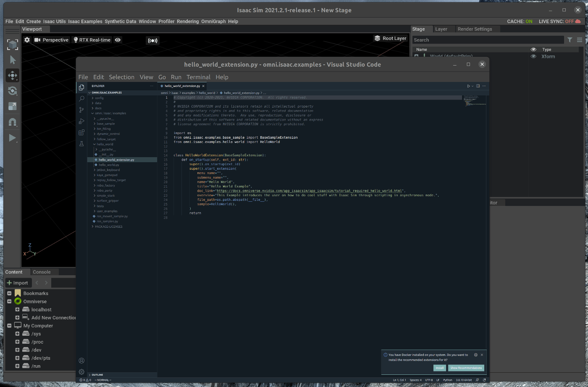Click the viewport live streaming broadcast icon
Viewport: 588px width, 387px height.
click(152, 40)
